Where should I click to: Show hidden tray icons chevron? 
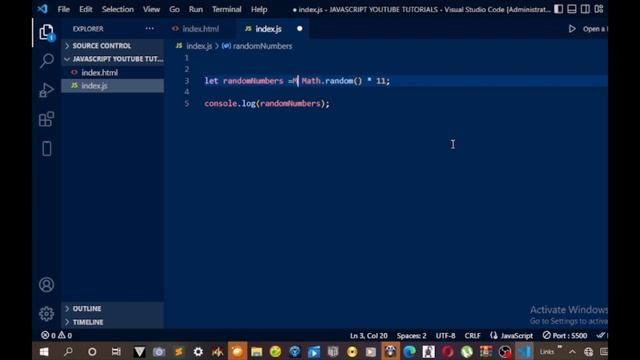(x=572, y=351)
